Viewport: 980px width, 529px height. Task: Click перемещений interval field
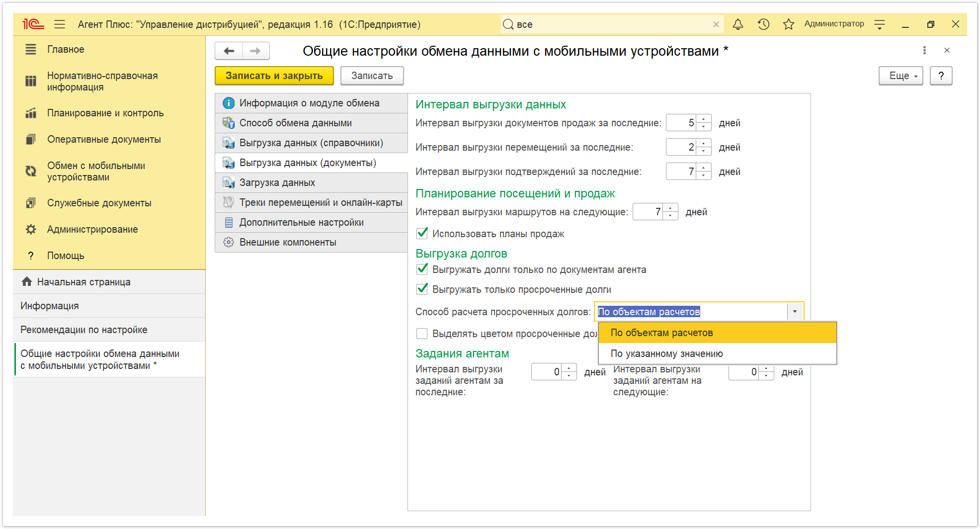click(x=681, y=147)
